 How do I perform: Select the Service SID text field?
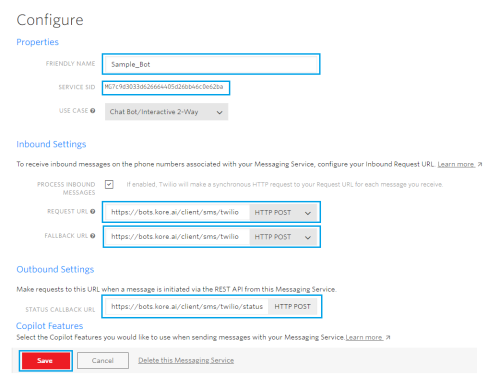click(x=166, y=88)
